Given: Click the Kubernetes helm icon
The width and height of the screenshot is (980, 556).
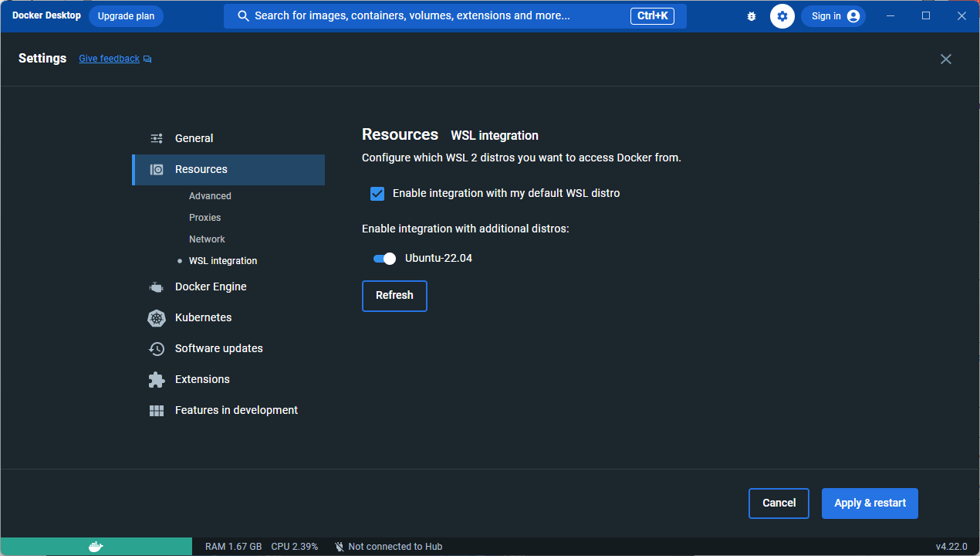Looking at the screenshot, I should [x=157, y=317].
